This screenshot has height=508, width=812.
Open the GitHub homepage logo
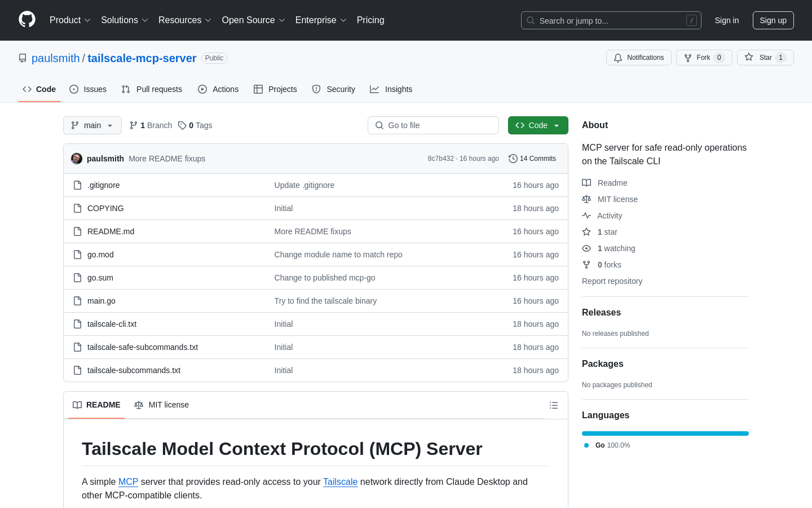click(27, 20)
